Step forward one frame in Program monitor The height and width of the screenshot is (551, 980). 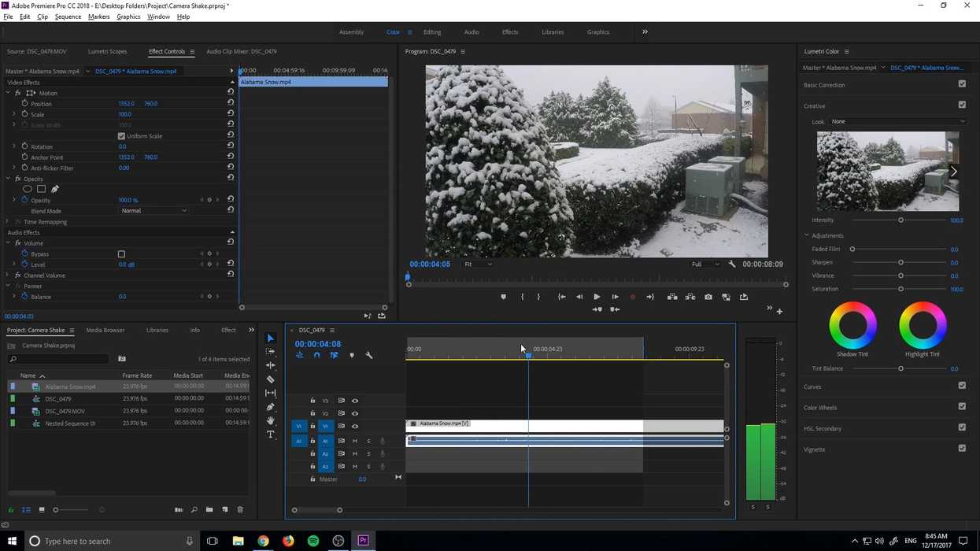tap(615, 297)
